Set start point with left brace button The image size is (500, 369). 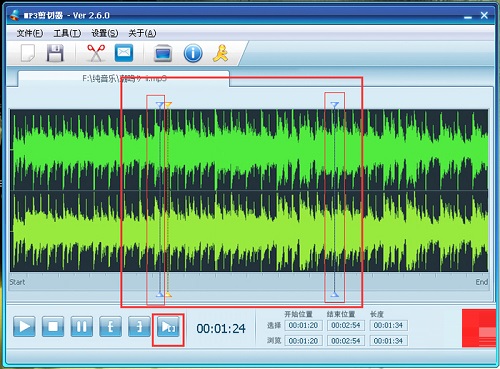[110, 326]
